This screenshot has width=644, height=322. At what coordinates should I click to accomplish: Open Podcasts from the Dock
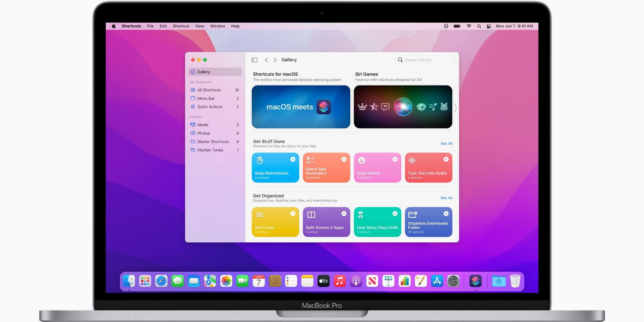[356, 281]
